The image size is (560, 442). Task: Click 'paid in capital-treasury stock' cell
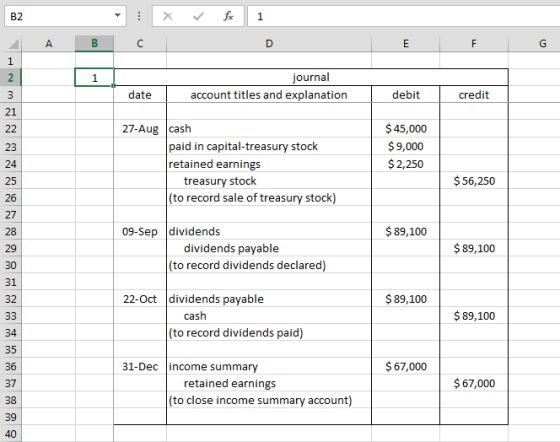(269, 146)
